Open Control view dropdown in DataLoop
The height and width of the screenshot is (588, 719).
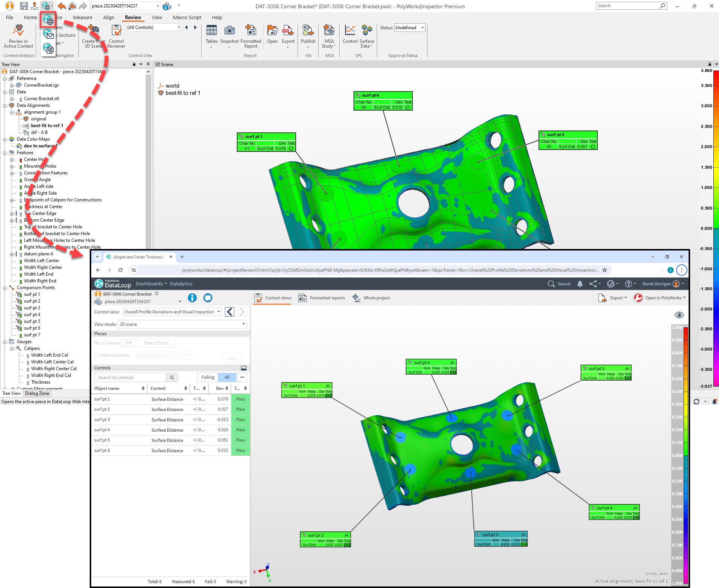pyautogui.click(x=172, y=312)
